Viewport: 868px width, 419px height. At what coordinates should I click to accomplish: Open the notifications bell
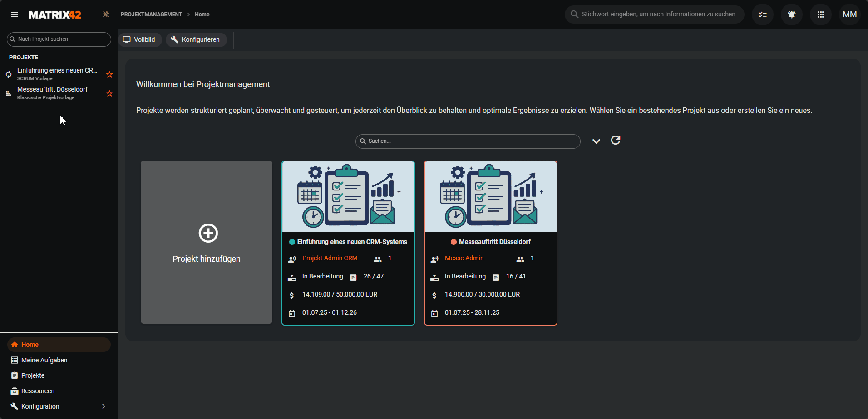pyautogui.click(x=792, y=15)
